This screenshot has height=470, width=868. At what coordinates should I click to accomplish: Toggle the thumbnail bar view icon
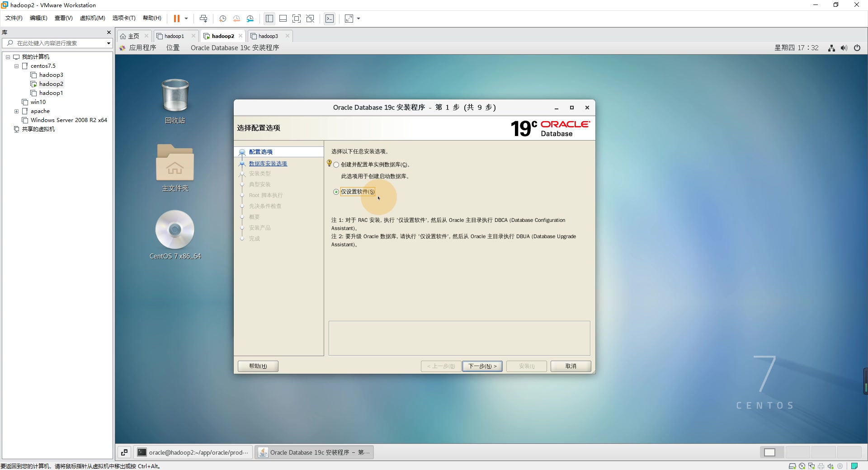[x=283, y=19]
